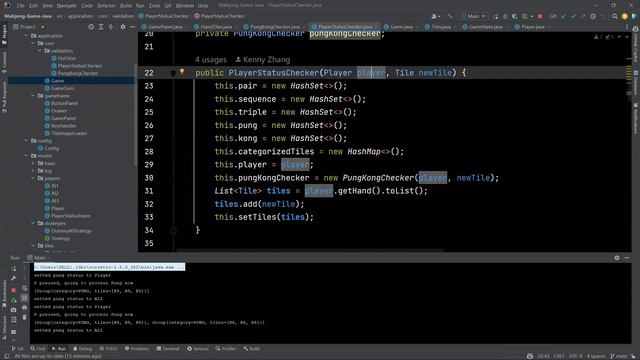Click the Search Everywhere magnifier icon
Viewport: 640px width, 360px height.
point(615,16)
